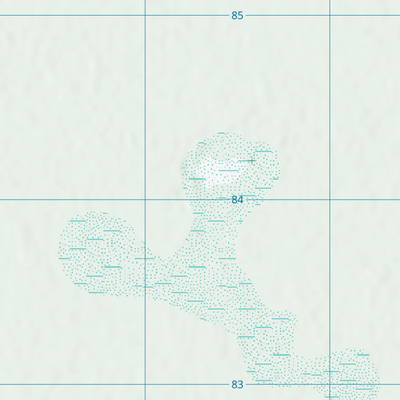Screen dimensions: 400x400
Task: Click where right vertical gridline meets line 84
Action: pyautogui.click(x=330, y=200)
